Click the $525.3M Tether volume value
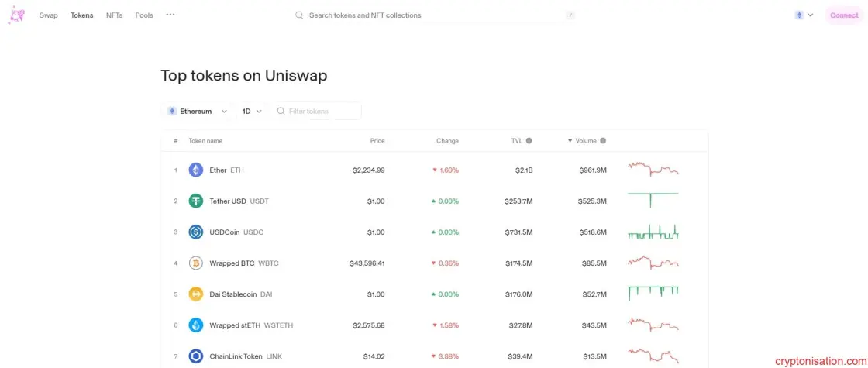The height and width of the screenshot is (368, 868). tap(592, 201)
